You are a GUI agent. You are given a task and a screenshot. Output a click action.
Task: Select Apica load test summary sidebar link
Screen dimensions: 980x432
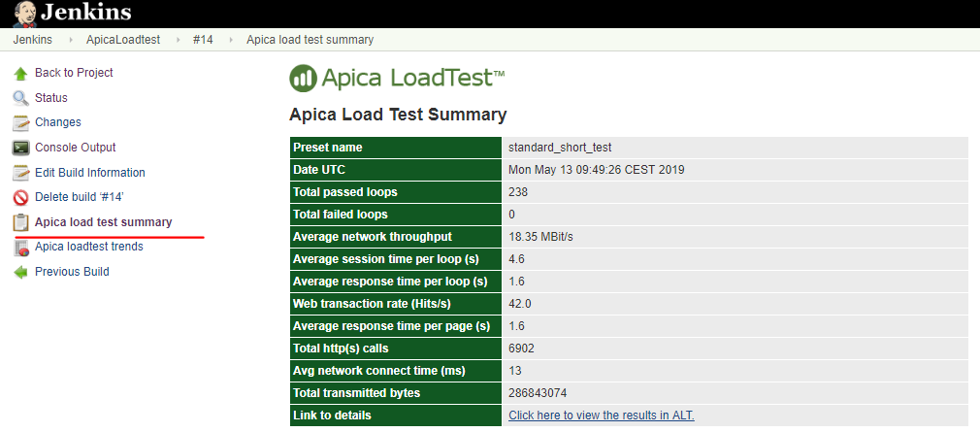tap(103, 222)
